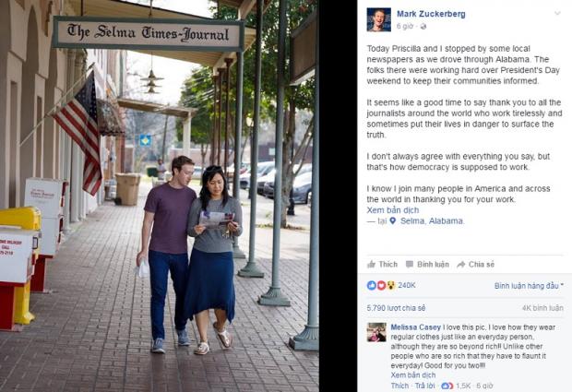572x392 pixels.
Task: Click the 4K bình luận count
Action: (542, 308)
